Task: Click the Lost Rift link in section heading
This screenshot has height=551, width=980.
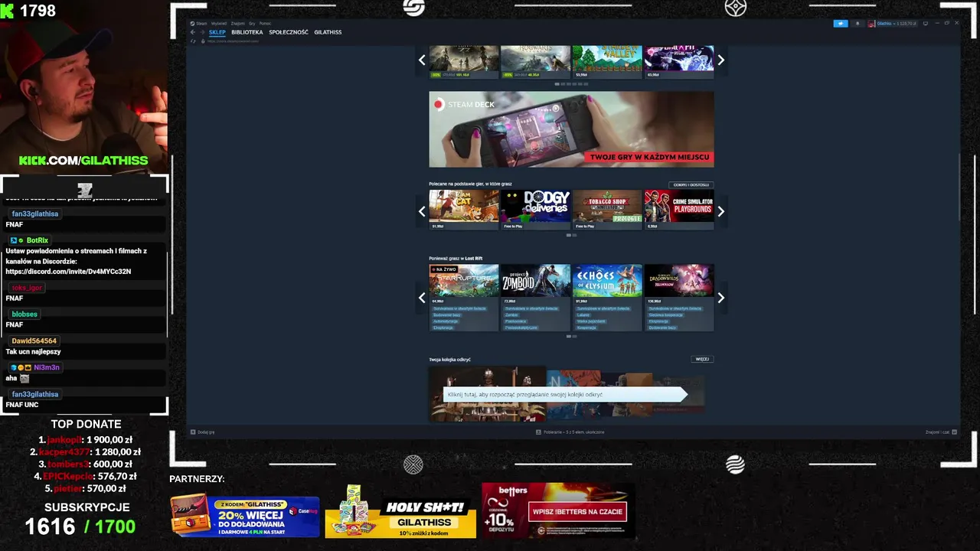Action: click(x=474, y=258)
